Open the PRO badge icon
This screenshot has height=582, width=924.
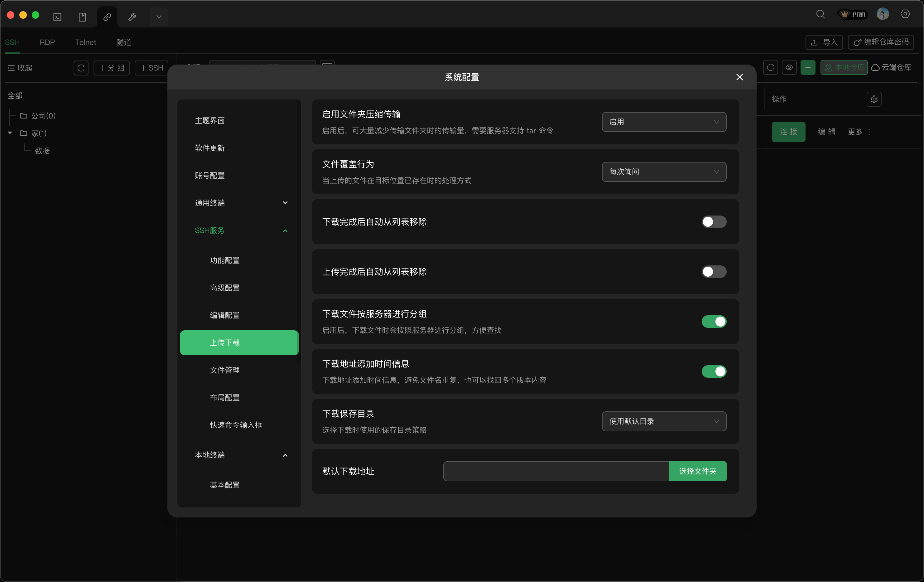tap(853, 14)
